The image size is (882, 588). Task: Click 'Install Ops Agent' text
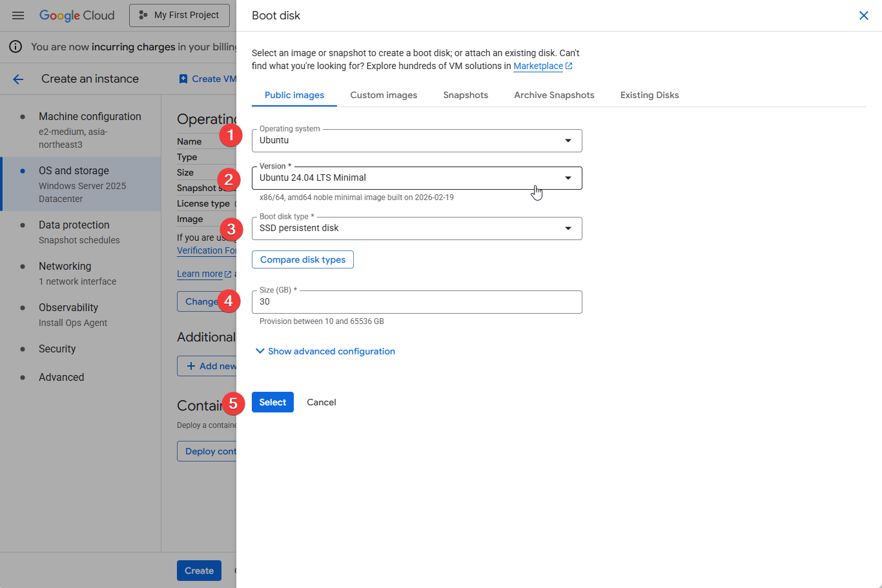pyautogui.click(x=73, y=323)
